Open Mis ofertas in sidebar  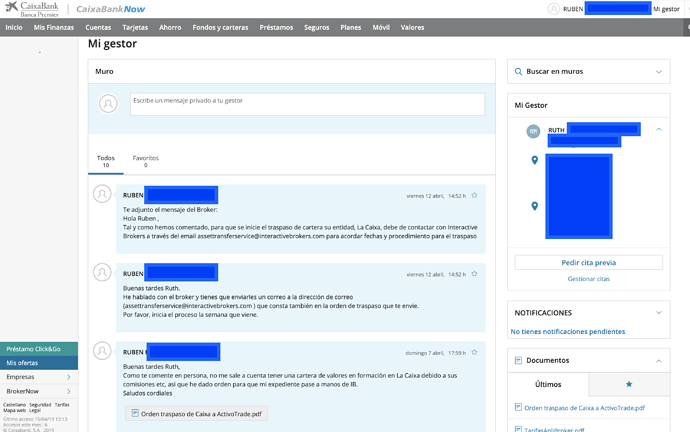39,363
